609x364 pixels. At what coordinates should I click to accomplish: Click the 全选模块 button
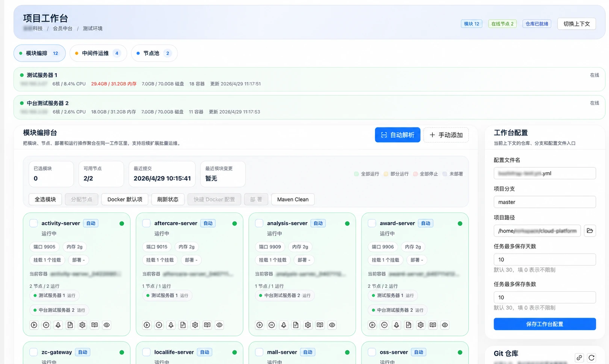click(45, 200)
